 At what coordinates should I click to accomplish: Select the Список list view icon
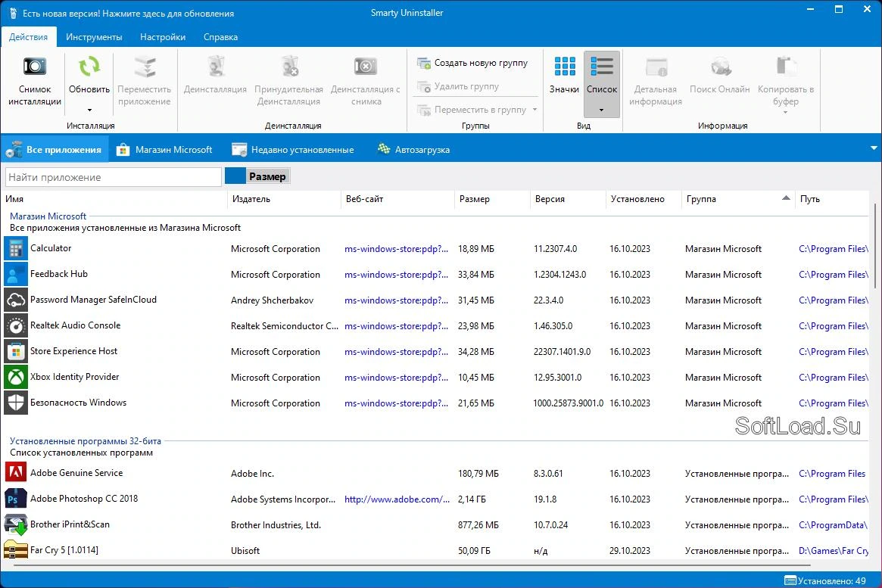click(601, 66)
